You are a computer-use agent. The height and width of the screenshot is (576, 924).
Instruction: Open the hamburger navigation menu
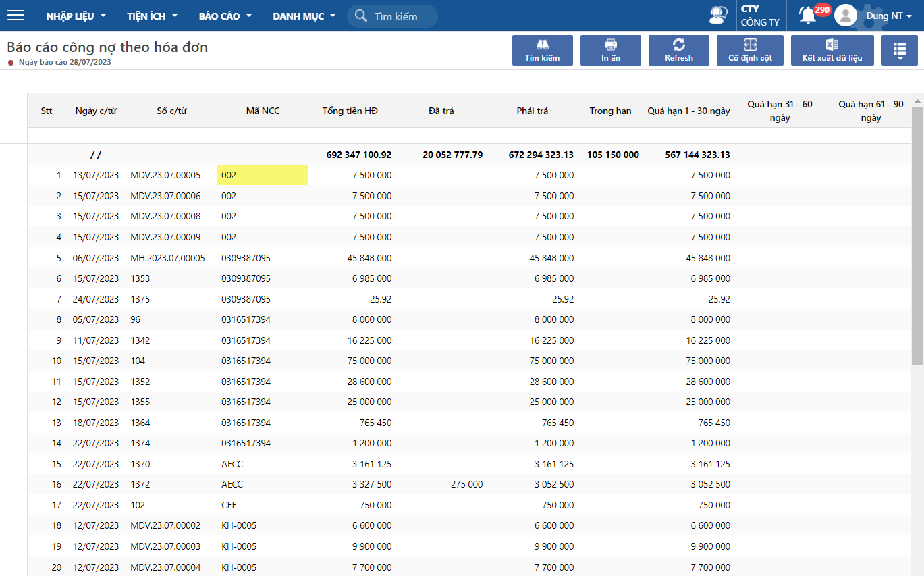pyautogui.click(x=16, y=16)
